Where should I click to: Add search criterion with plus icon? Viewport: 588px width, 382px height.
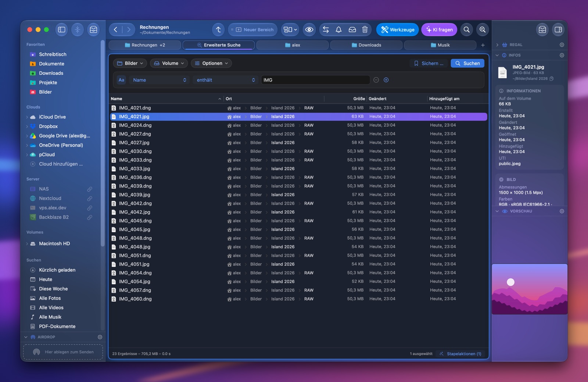pos(386,80)
